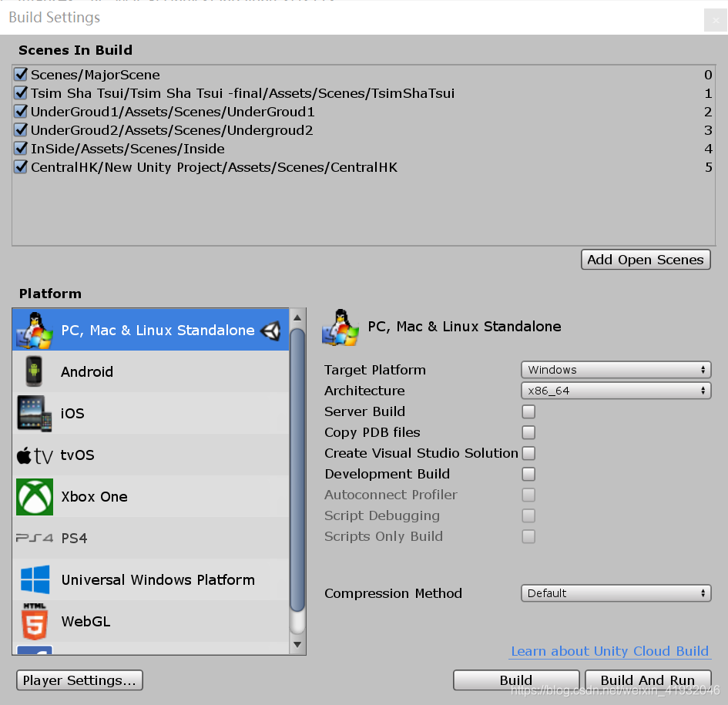Click the PC, Mac & Linux Standalone platform icon in list
This screenshot has width=728, height=705.
click(35, 331)
